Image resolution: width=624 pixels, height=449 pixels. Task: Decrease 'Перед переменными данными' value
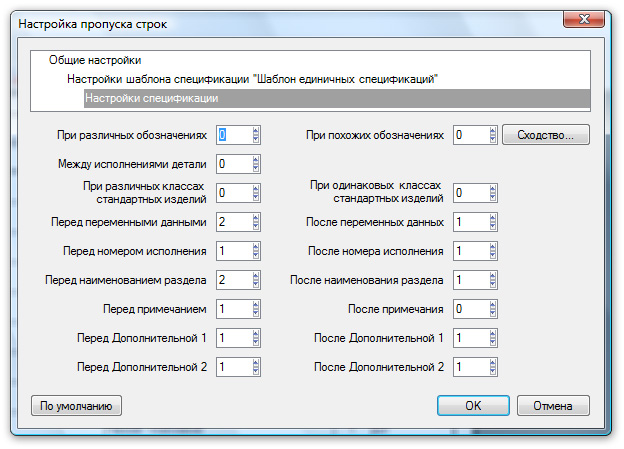point(256,226)
